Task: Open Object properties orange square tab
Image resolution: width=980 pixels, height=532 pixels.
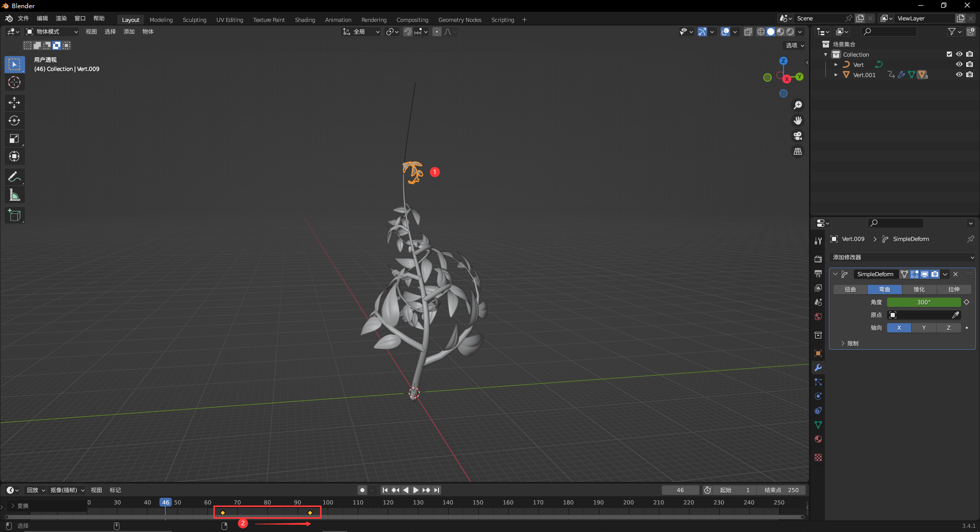Action: [x=818, y=353]
